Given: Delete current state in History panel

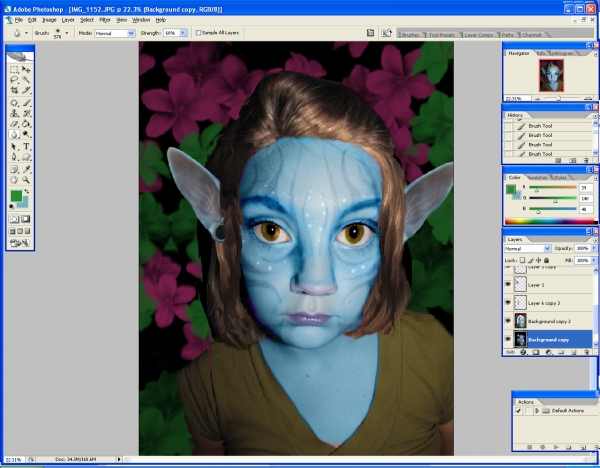Looking at the screenshot, I should click(585, 160).
